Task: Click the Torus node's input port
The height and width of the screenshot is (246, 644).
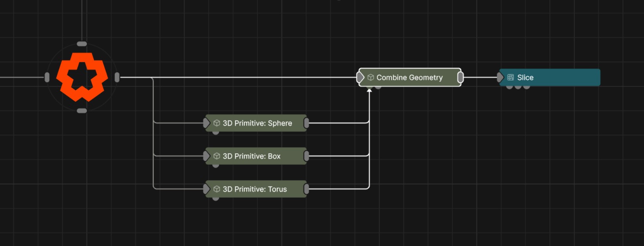Action: coord(206,189)
